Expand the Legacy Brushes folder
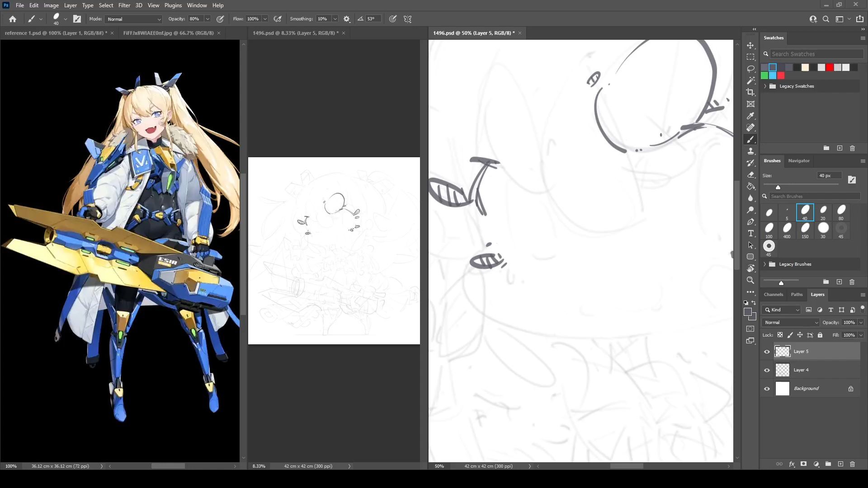This screenshot has height=488, width=868. [765, 264]
